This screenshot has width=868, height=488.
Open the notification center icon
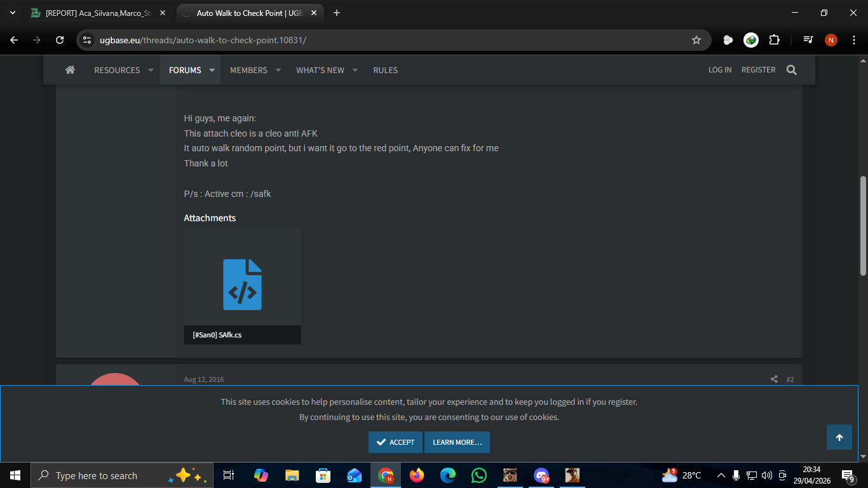pyautogui.click(x=848, y=475)
